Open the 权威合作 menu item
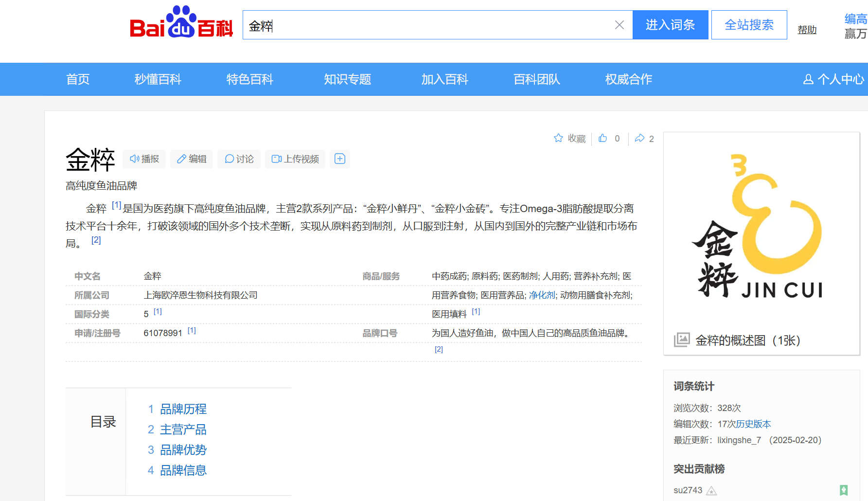 629,79
